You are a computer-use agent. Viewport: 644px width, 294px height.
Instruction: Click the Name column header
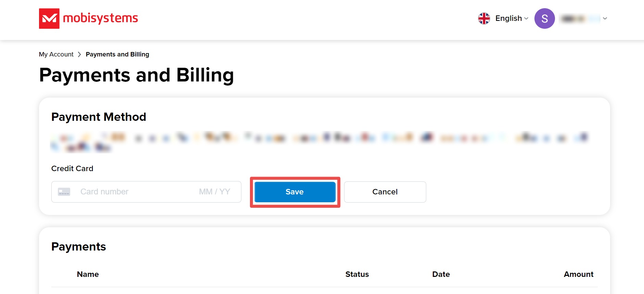coord(88,274)
